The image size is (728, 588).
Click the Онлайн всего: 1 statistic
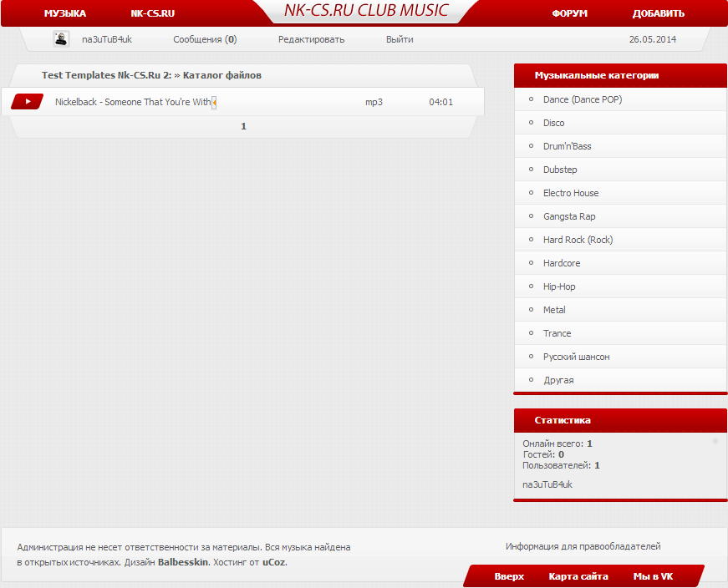click(557, 444)
